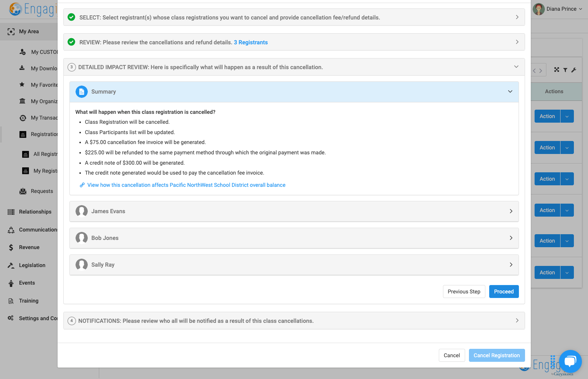Open the 3 Registrants link
588x379 pixels.
[x=251, y=42]
